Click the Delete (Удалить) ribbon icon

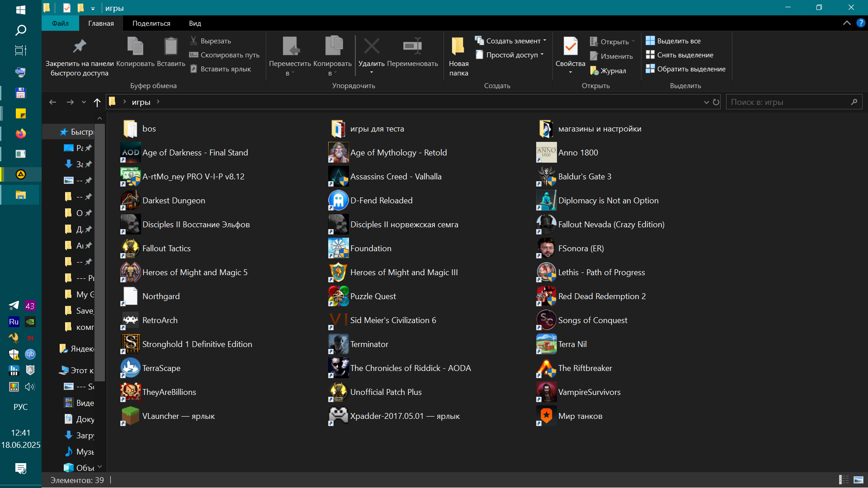(371, 47)
